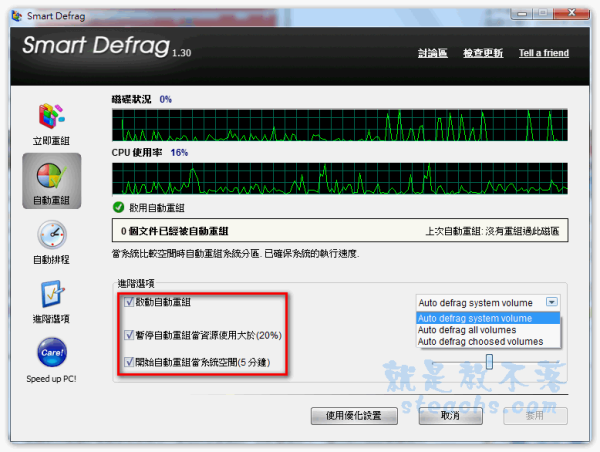Click the disk status activity graph
The width and height of the screenshot is (600, 452).
340,125
